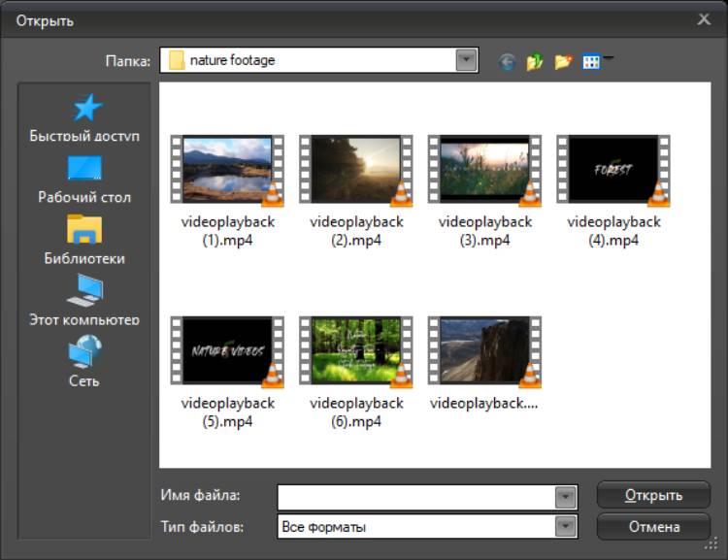Open Libraries (Библиотеки) location
The image size is (728, 560).
[84, 240]
